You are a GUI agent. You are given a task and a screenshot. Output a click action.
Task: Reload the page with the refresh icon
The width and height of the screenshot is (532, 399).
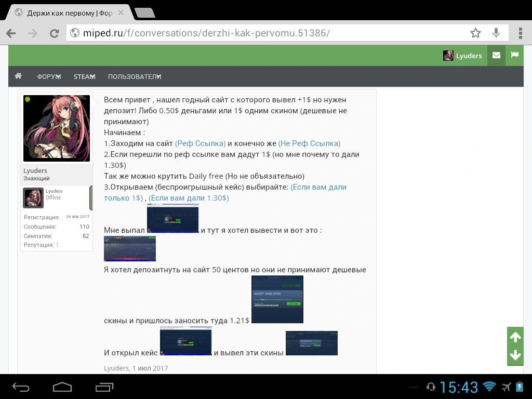click(x=54, y=33)
